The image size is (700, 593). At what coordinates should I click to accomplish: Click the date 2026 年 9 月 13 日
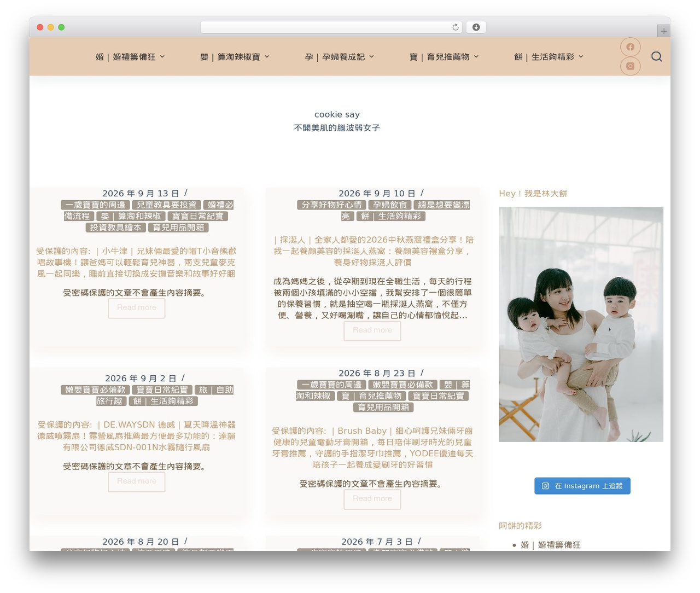point(141,194)
